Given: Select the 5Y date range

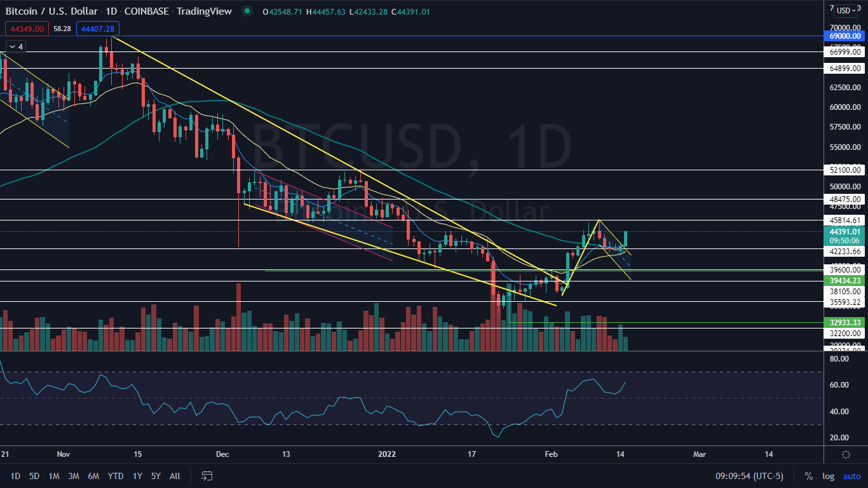Looking at the screenshot, I should (x=156, y=476).
